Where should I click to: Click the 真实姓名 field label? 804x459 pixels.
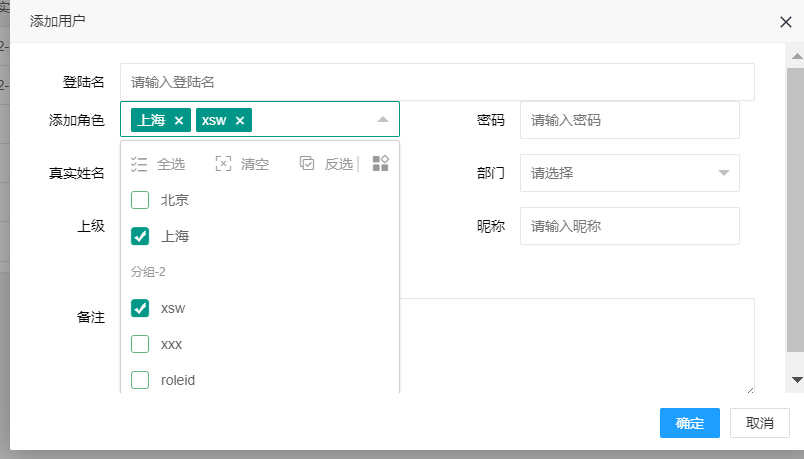point(77,173)
